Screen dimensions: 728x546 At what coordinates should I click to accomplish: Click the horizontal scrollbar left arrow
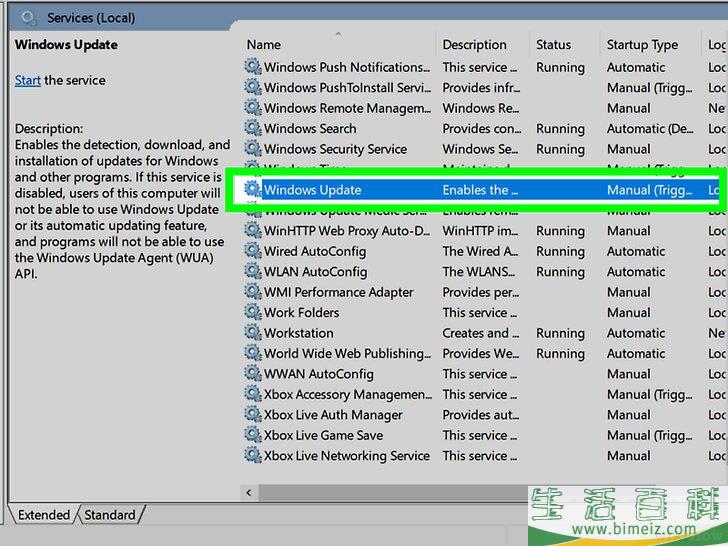click(x=249, y=492)
